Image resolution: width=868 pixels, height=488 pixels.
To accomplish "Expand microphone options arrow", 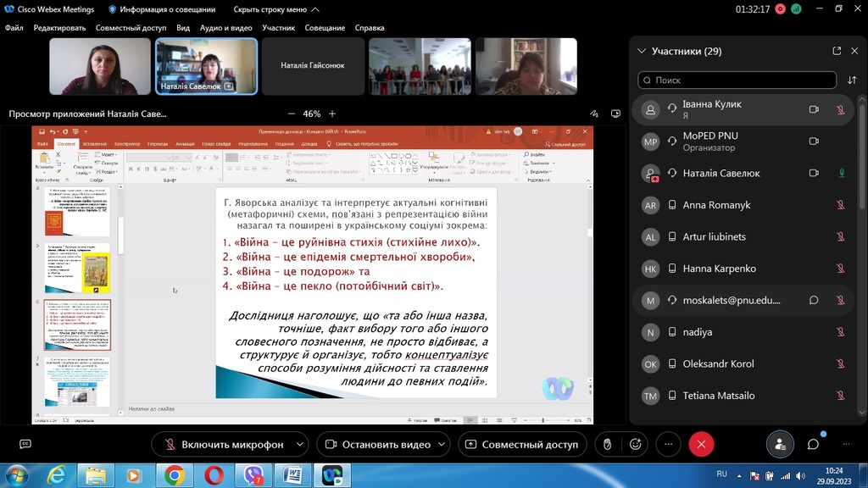I will tap(300, 444).
